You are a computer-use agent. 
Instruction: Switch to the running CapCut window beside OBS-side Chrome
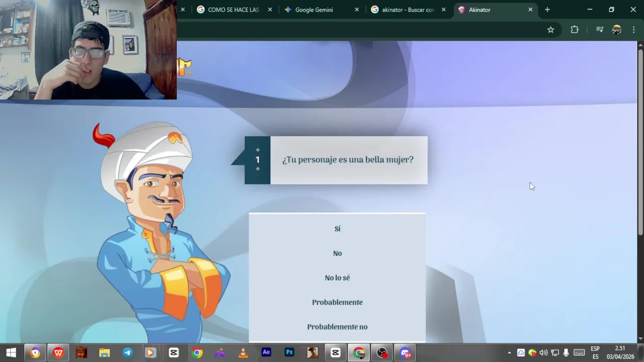coord(336,353)
